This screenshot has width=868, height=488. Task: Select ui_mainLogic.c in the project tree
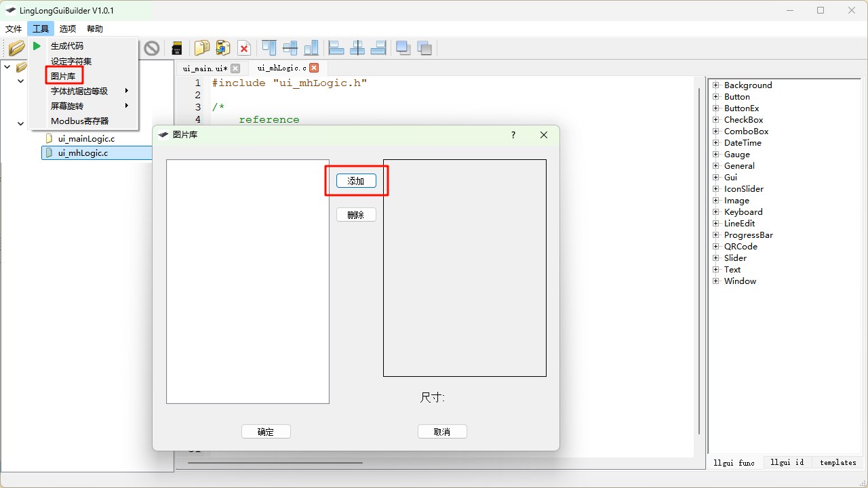click(86, 139)
